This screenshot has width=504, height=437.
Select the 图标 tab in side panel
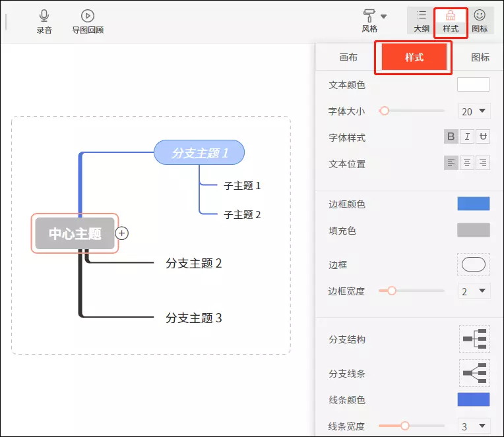480,57
